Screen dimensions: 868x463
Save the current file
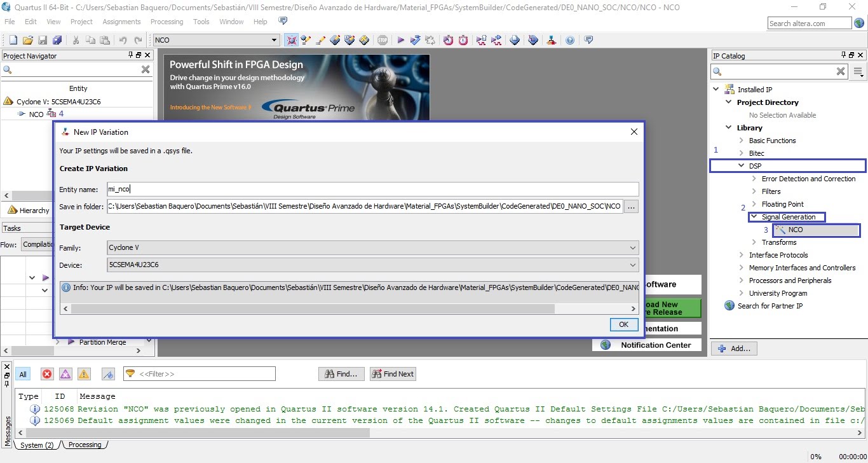pyautogui.click(x=43, y=40)
